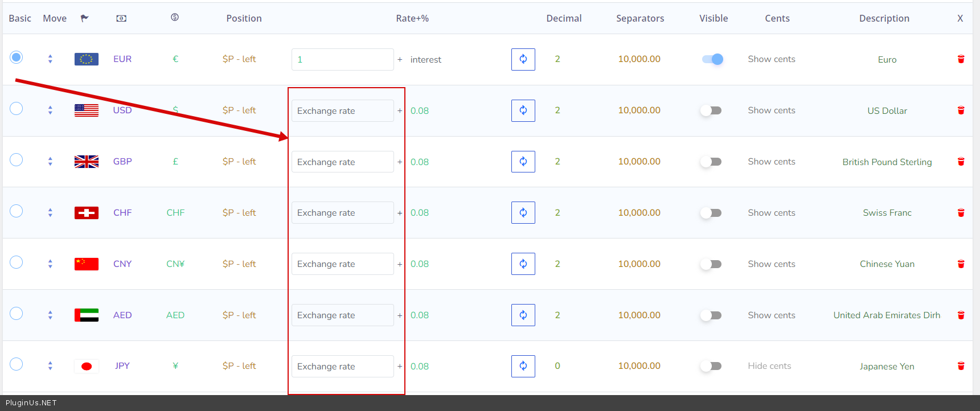Change the USD separators format
The height and width of the screenshot is (411, 980).
(x=639, y=110)
